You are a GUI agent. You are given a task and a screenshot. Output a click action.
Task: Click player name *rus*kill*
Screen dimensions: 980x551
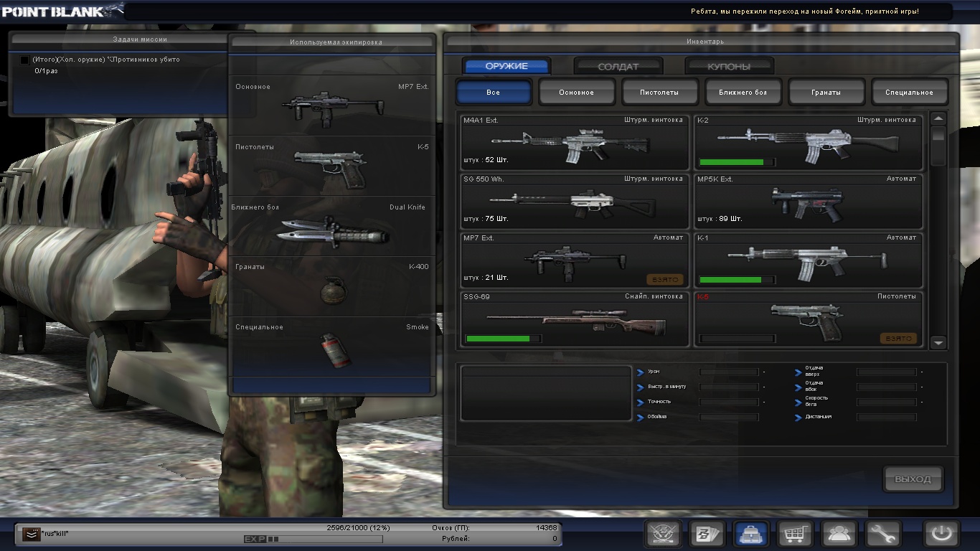55,534
